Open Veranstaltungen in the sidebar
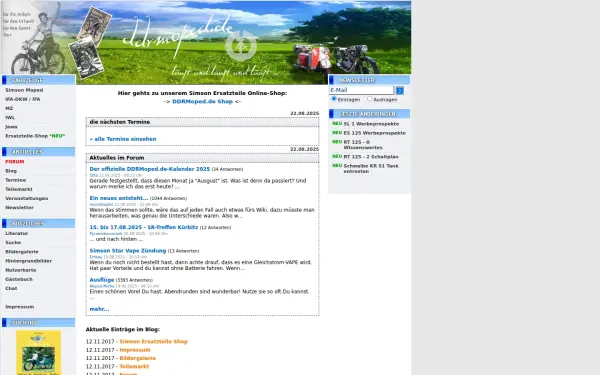Screen dimensions: 600x375 click(x=27, y=199)
